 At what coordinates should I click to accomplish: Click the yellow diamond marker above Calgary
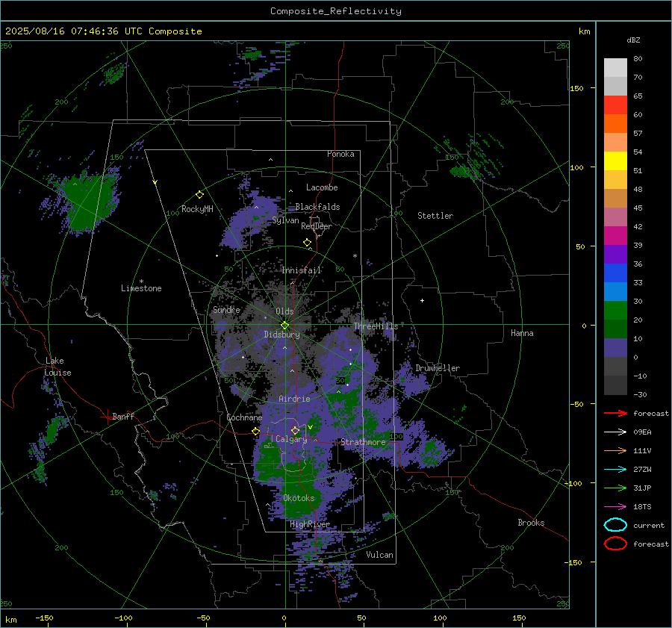point(295,430)
